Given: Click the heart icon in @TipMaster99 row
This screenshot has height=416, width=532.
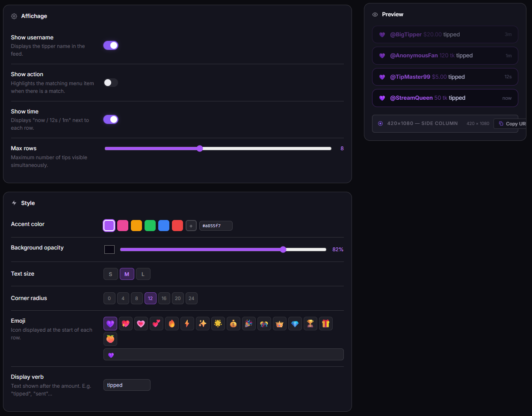Looking at the screenshot, I should 382,77.
